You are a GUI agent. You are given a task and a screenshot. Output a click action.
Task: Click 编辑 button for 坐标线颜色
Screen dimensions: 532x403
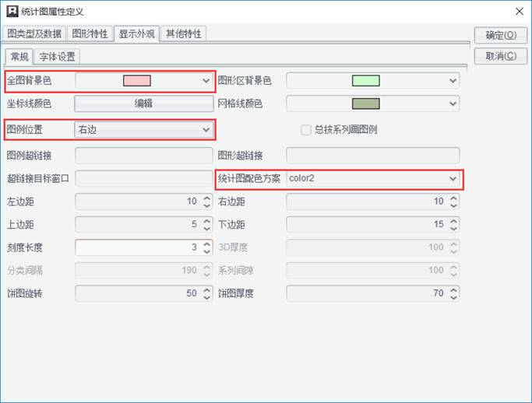pyautogui.click(x=144, y=103)
